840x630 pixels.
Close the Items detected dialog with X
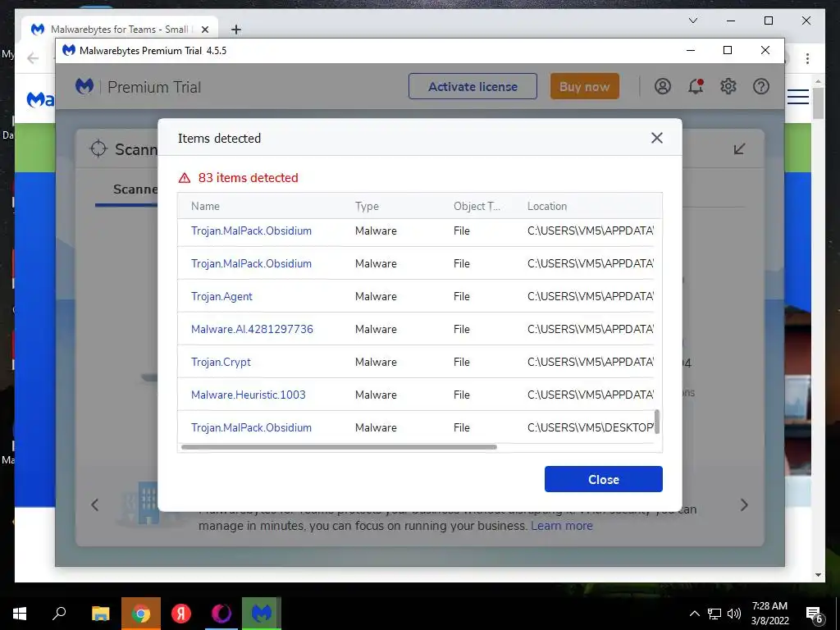click(657, 138)
